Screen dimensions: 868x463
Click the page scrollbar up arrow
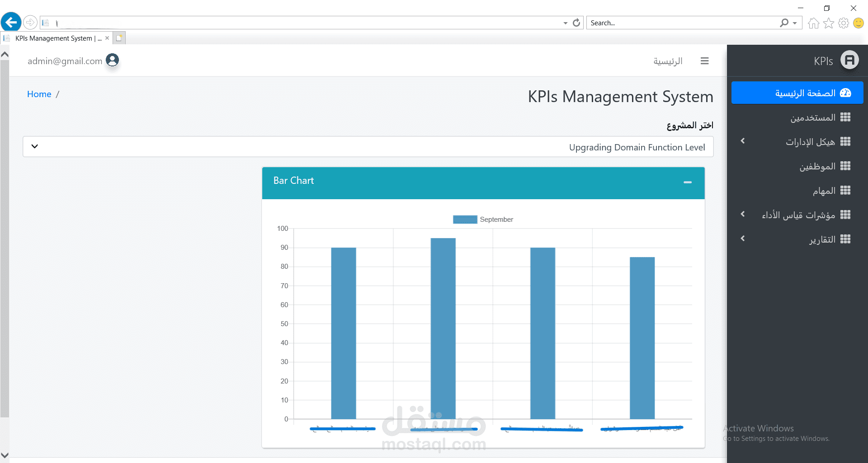coord(5,55)
